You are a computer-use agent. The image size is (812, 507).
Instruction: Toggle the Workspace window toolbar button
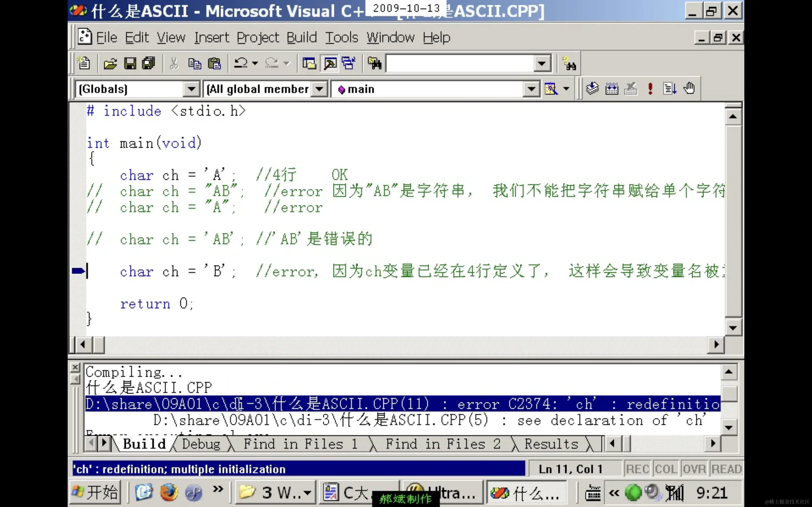309,63
